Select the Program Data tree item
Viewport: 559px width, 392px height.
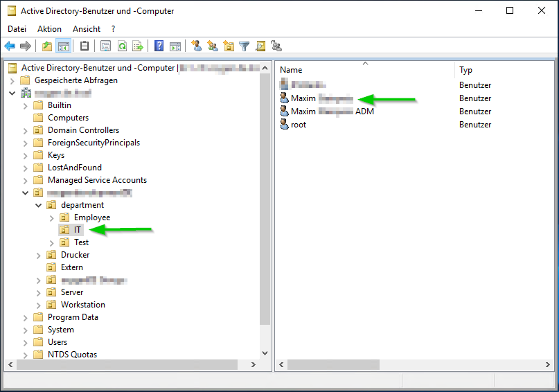[x=73, y=317]
